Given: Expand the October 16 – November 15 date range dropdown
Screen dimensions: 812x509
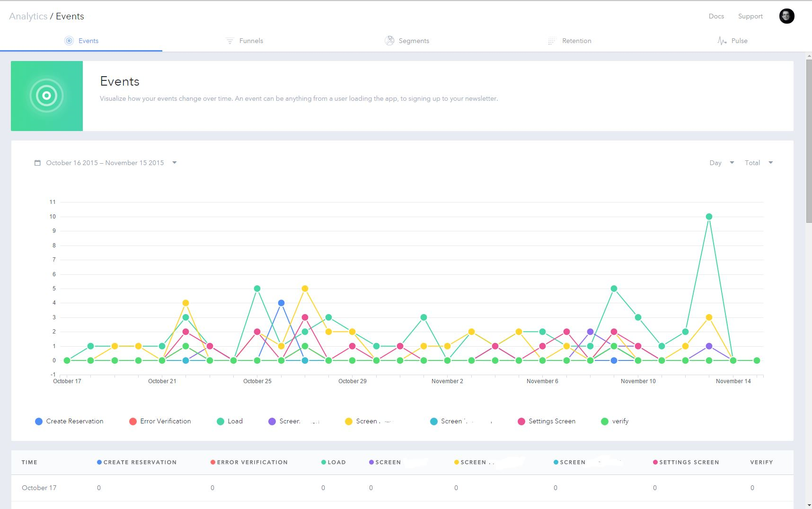Looking at the screenshot, I should click(x=175, y=163).
